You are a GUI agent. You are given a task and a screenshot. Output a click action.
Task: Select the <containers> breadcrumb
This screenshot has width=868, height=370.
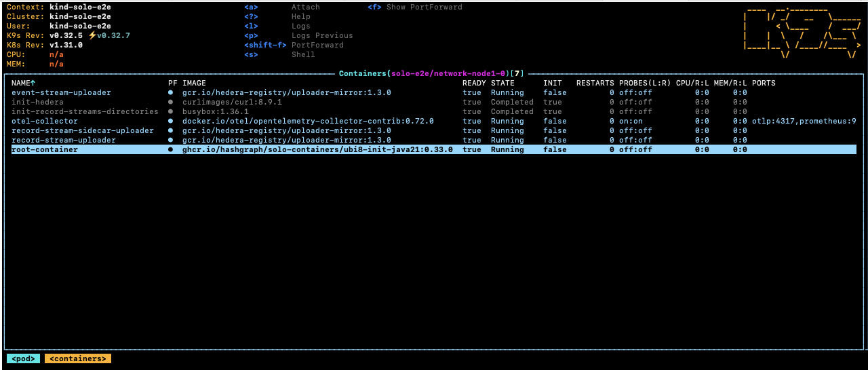click(78, 358)
